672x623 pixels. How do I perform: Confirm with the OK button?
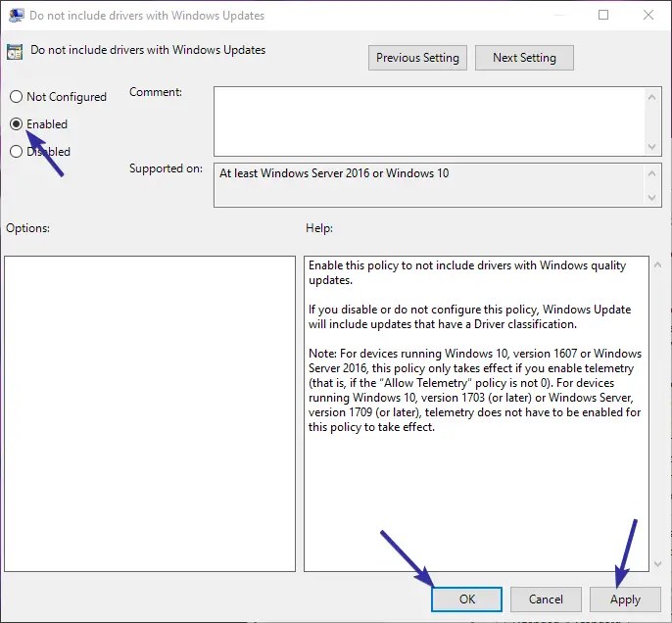466,599
